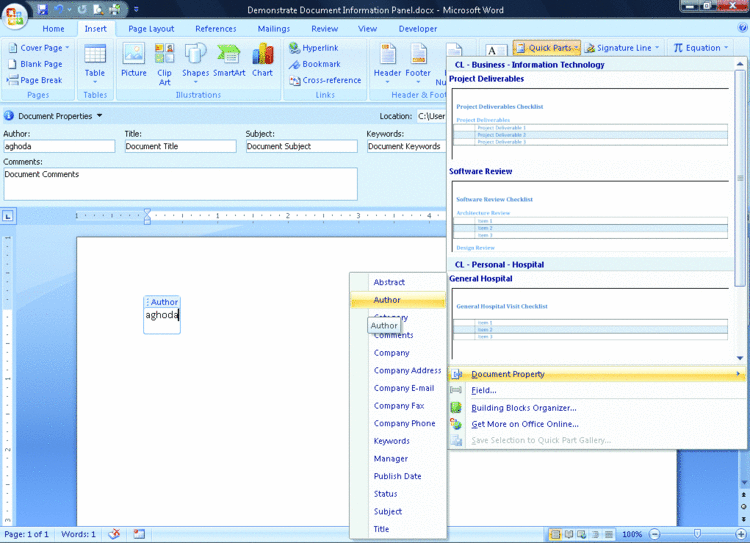Image resolution: width=750 pixels, height=543 pixels.
Task: Select Project Deliverables thumbnail
Action: (590, 123)
